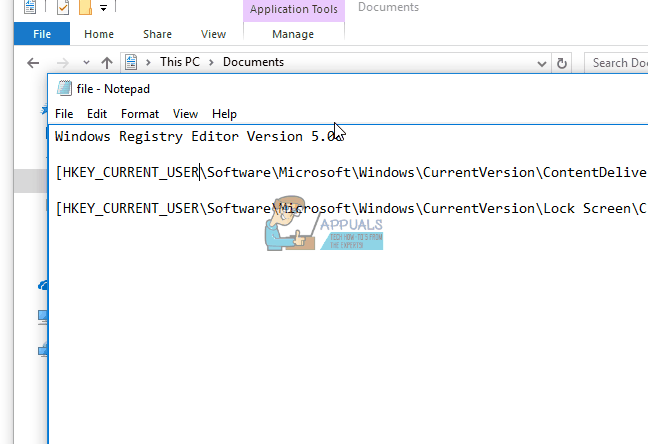Screen dimensions: 648x444
Task: Open Notepad's Format menu
Action: tap(140, 114)
